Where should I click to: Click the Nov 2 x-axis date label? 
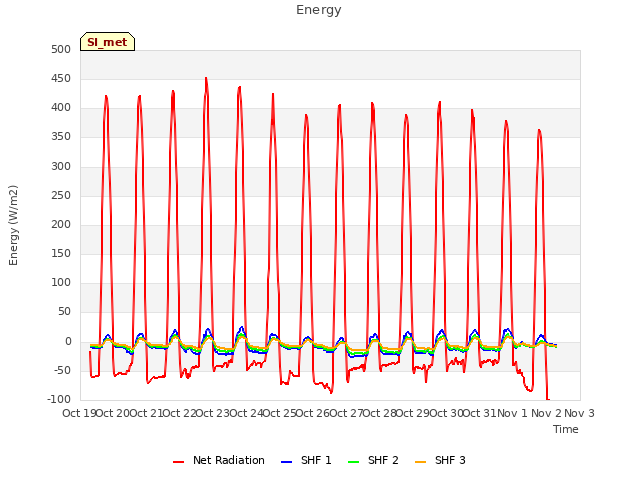click(546, 413)
